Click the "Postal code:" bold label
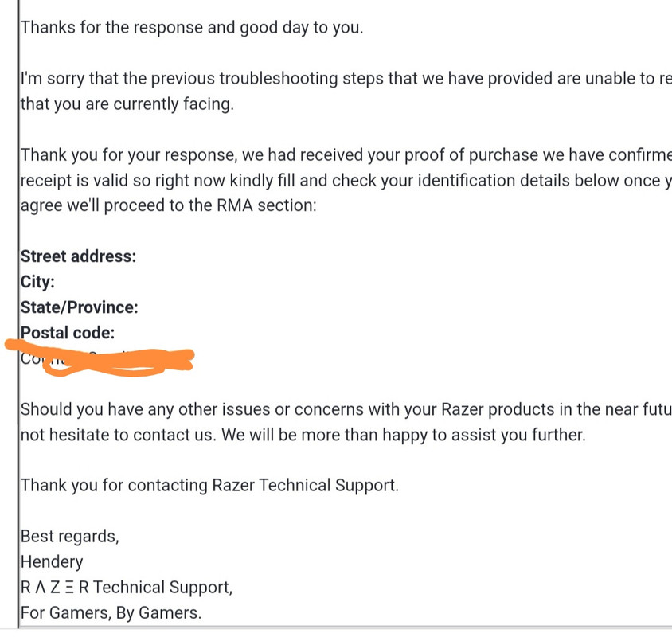The height and width of the screenshot is (637, 672). click(68, 333)
